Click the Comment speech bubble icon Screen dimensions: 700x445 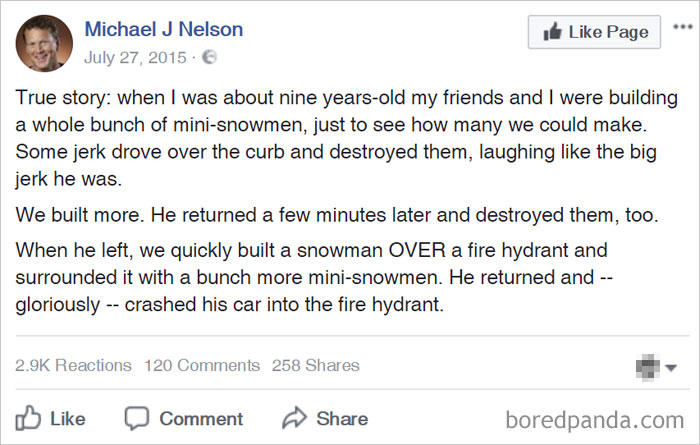[x=137, y=418]
